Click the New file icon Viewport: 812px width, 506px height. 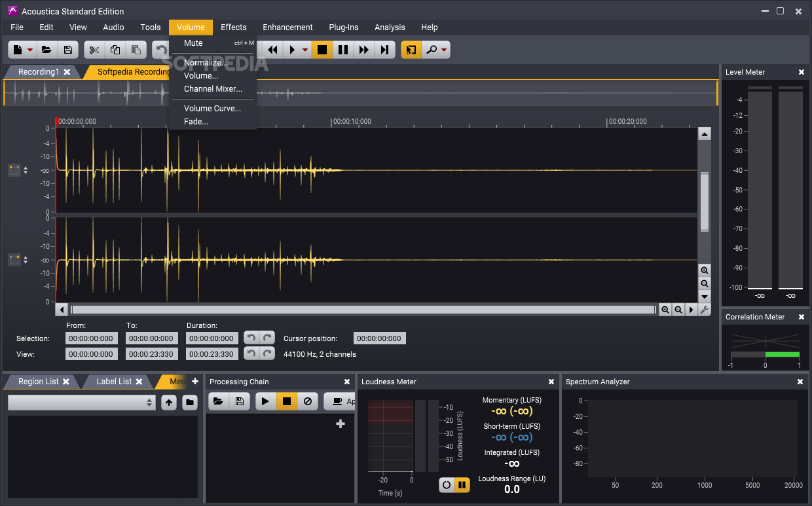(18, 50)
